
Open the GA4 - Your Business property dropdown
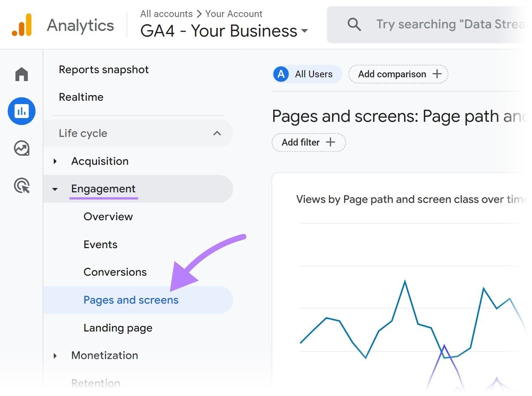[304, 31]
